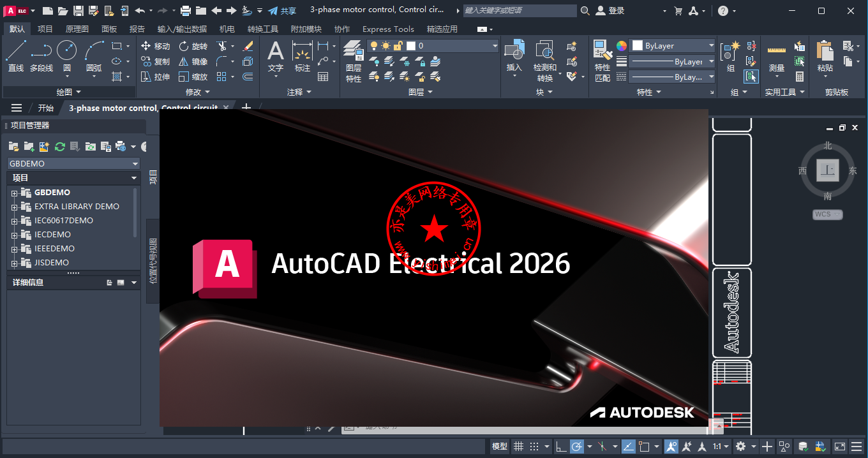The height and width of the screenshot is (458, 868).
Task: Open 图层特性 layer properties manager
Action: (353, 61)
